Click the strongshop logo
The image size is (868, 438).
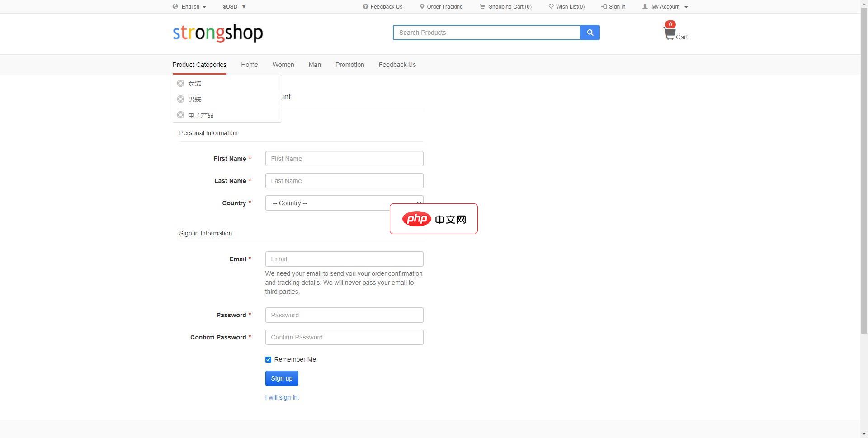pyautogui.click(x=217, y=33)
